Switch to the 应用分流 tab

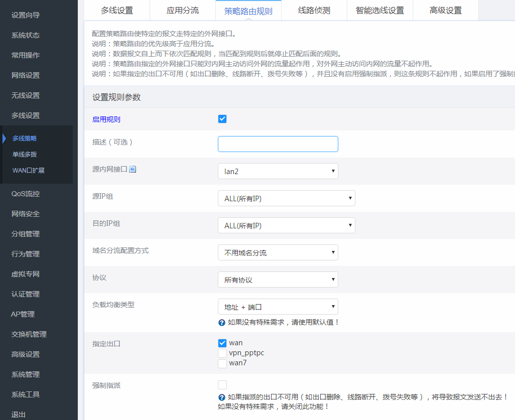(x=183, y=10)
